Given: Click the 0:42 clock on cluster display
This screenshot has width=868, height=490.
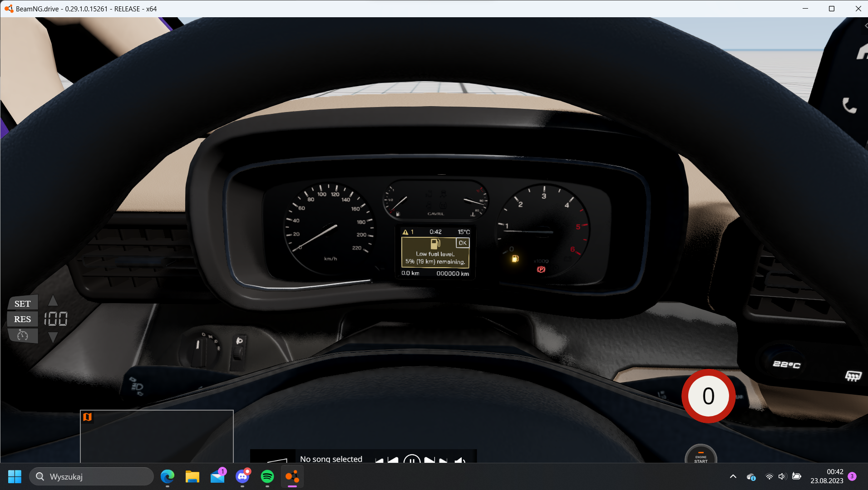Looking at the screenshot, I should click(x=435, y=232).
